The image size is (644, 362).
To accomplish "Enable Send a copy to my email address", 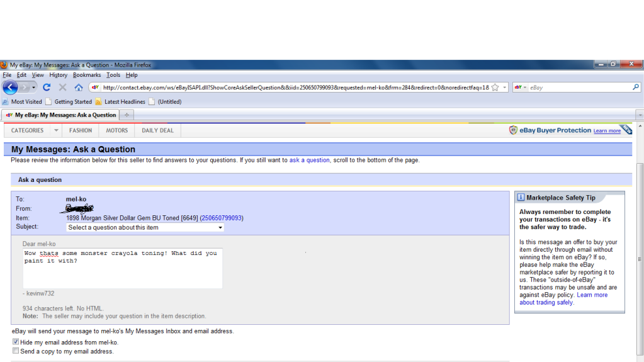I will coord(16,351).
